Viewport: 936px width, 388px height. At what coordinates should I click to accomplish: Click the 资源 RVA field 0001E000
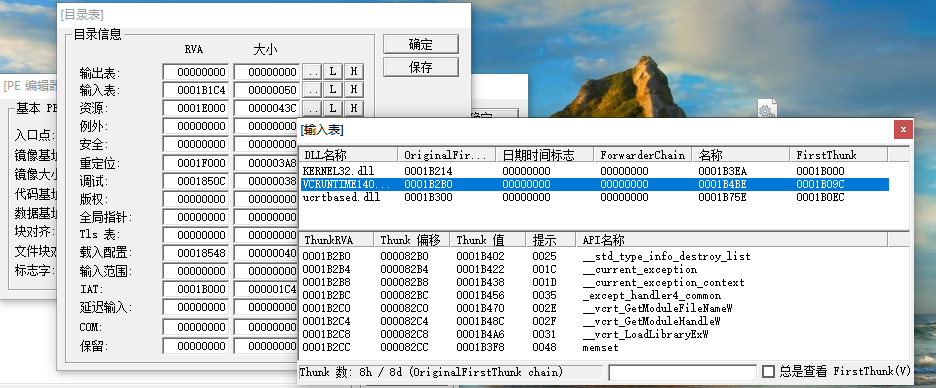pos(196,108)
